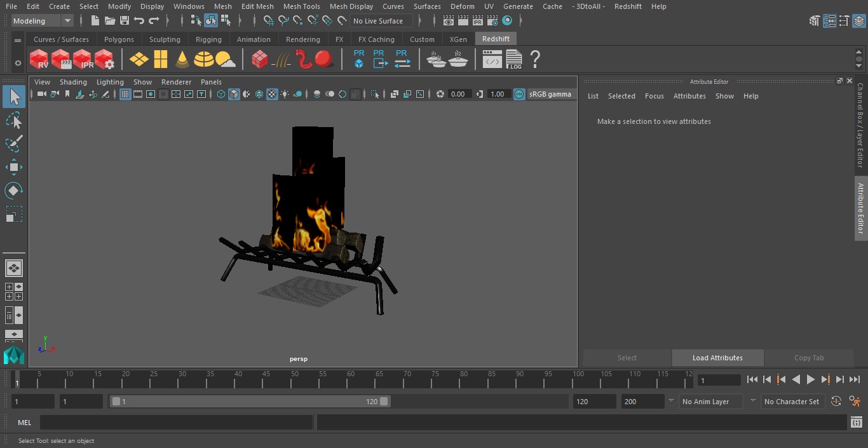Select the Move tool in toolbox
The width and height of the screenshot is (868, 448).
[x=14, y=167]
